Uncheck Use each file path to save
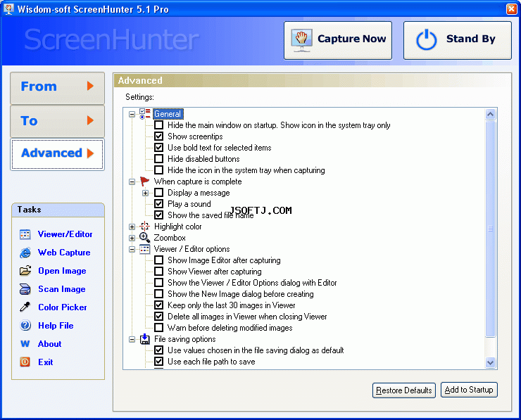Viewport: 521px width, 420px height. point(159,362)
